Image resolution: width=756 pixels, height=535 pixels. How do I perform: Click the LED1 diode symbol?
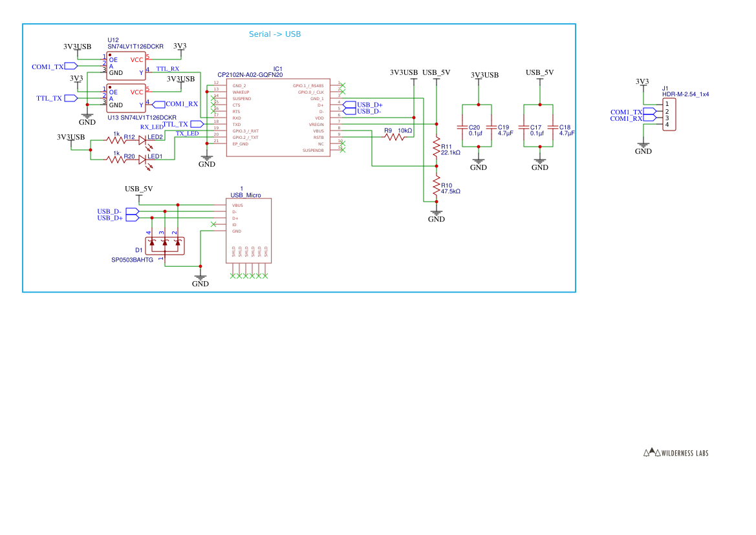pos(144,159)
